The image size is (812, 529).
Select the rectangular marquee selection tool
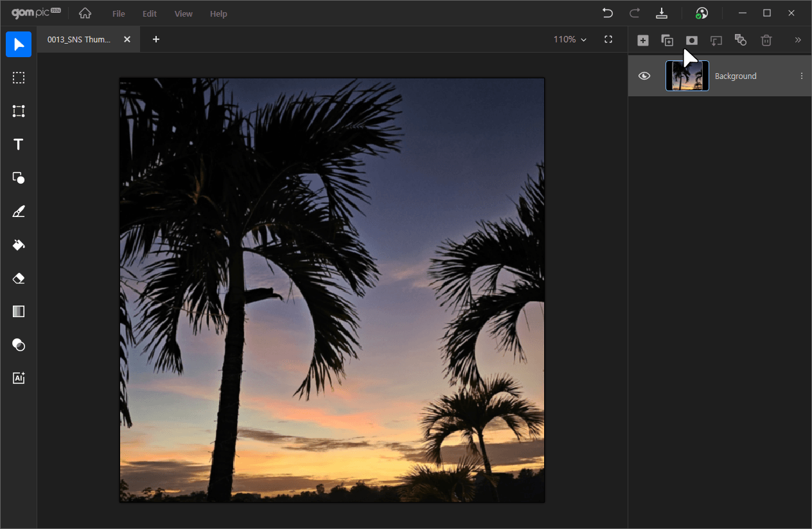coord(19,78)
